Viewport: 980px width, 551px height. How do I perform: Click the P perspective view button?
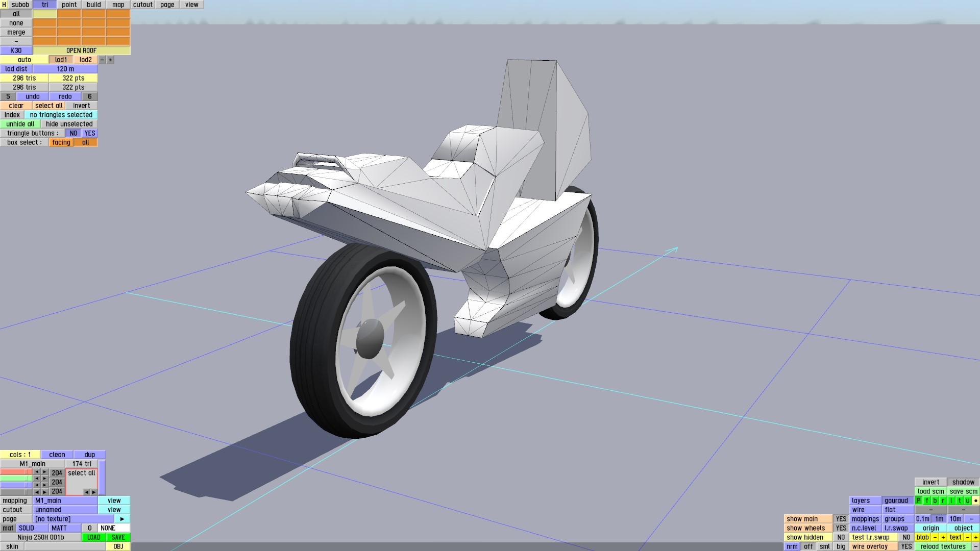tap(919, 500)
